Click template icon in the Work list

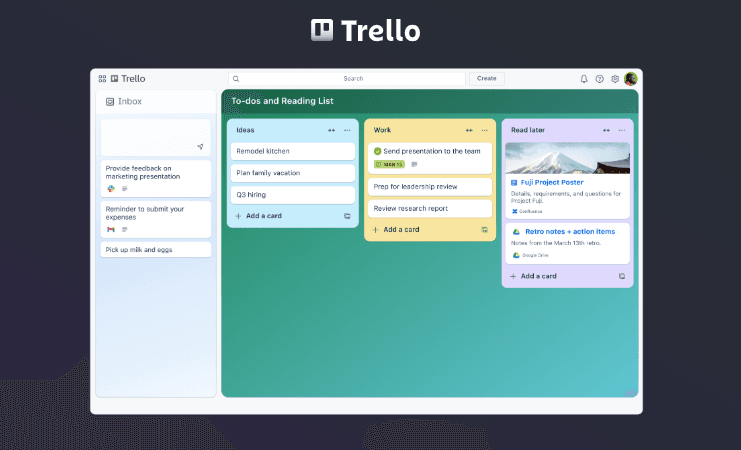[x=484, y=230]
